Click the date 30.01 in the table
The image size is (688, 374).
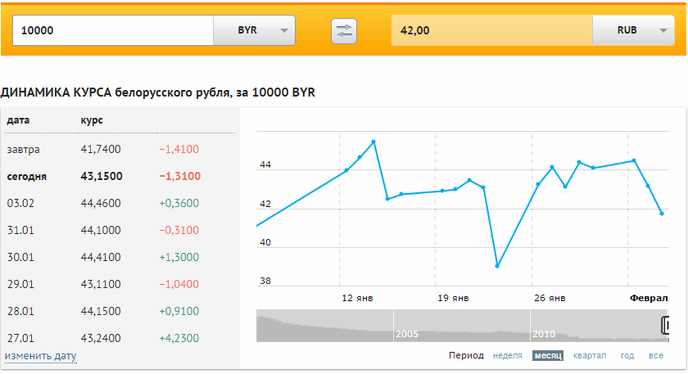pyautogui.click(x=20, y=257)
